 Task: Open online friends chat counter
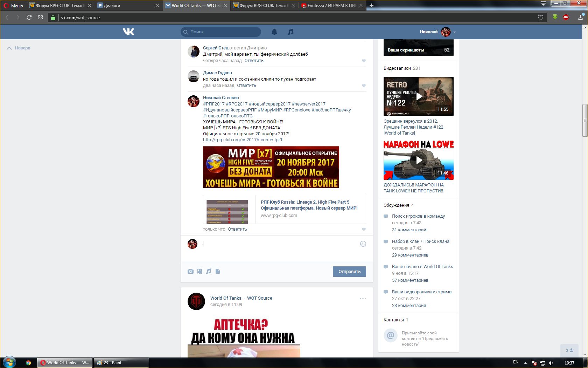[x=569, y=350]
